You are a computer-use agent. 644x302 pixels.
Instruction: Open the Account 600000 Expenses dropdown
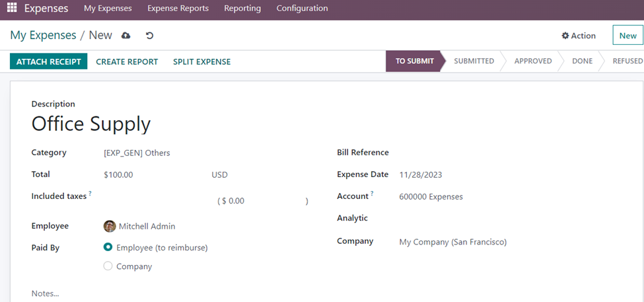[462, 196]
